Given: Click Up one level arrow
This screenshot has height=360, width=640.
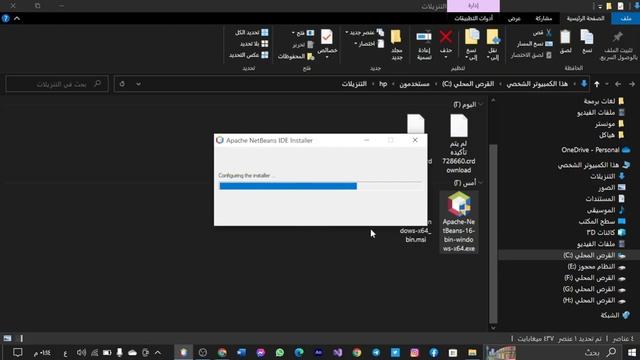Looking at the screenshot, I should tap(597, 84).
